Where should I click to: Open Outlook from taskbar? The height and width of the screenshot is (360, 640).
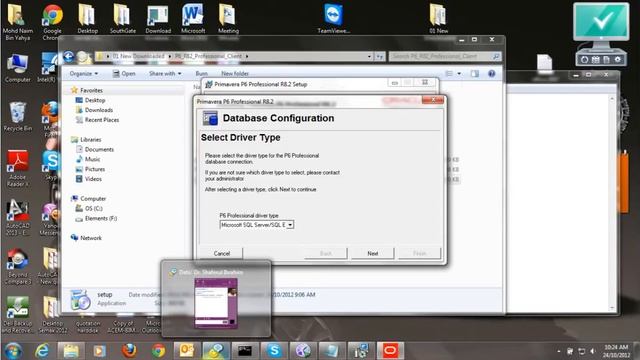pos(187,351)
